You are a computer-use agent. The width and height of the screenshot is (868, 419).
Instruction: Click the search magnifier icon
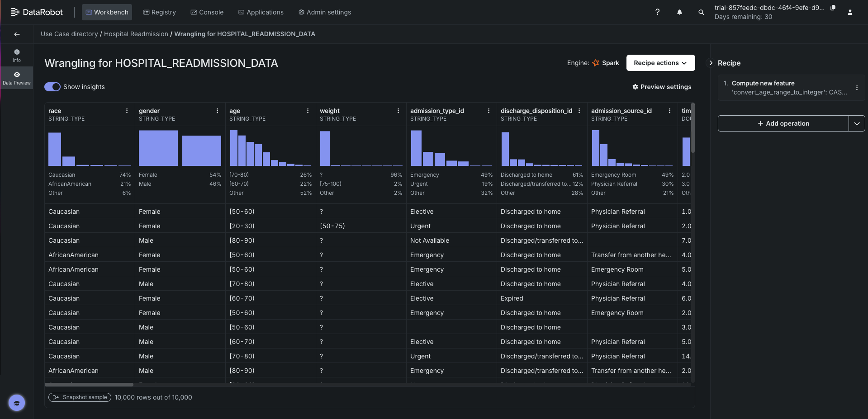pos(701,12)
